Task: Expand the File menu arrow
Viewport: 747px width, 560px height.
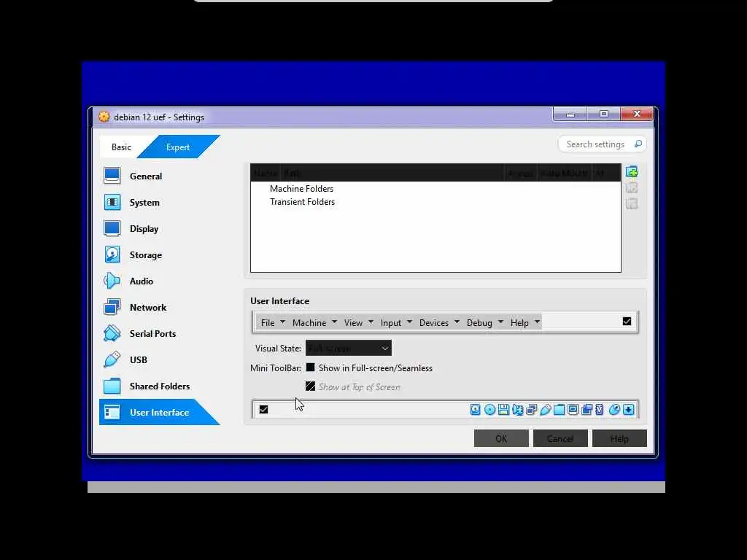Action: click(282, 322)
